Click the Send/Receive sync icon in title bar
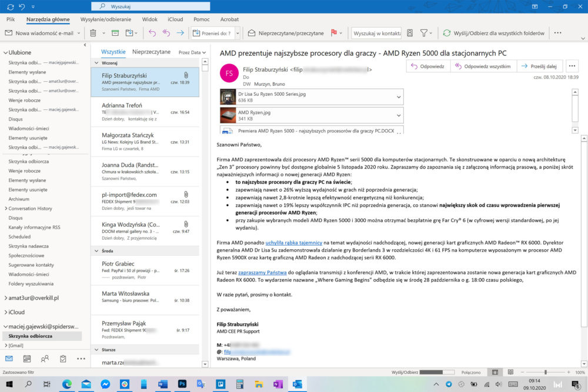Image resolution: width=588 pixels, height=392 pixels. [x=10, y=6]
